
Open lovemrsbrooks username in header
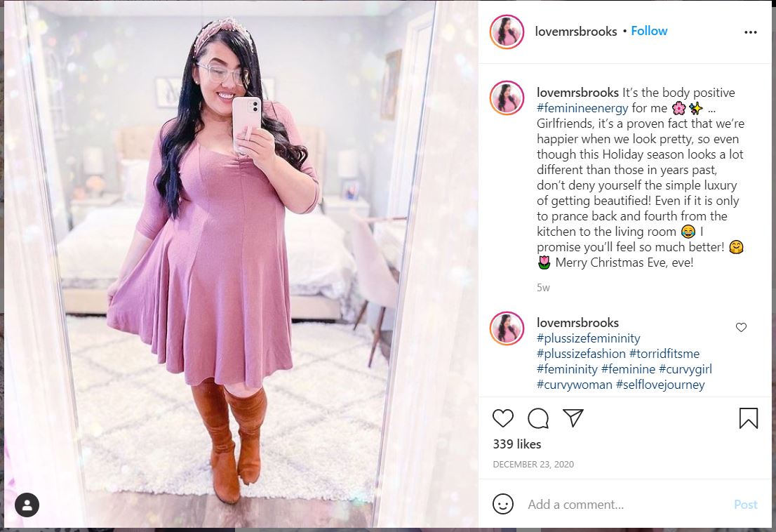tap(575, 31)
